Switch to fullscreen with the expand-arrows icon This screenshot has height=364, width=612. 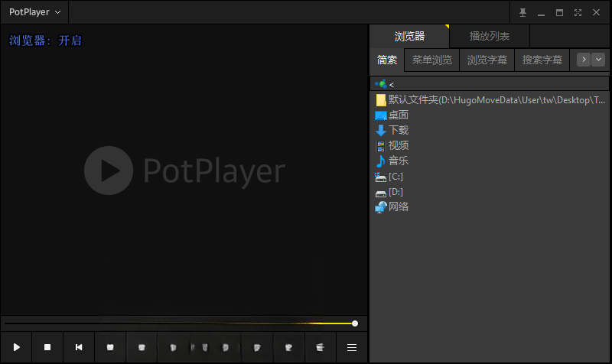tap(578, 12)
